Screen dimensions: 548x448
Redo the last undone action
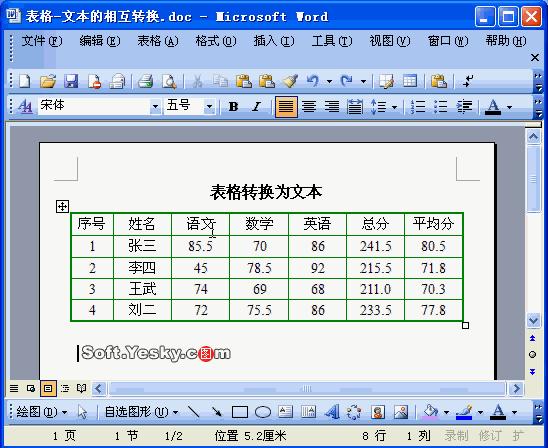tap(347, 81)
